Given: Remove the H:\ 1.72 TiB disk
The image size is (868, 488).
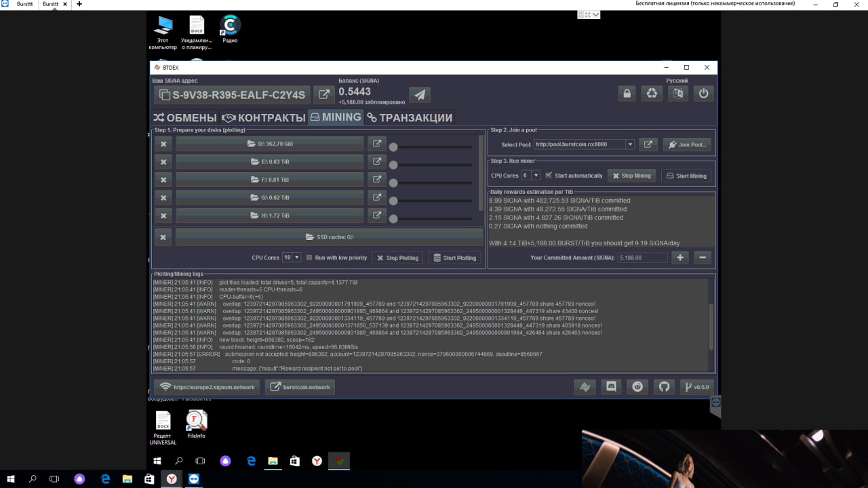Looking at the screenshot, I should (163, 216).
